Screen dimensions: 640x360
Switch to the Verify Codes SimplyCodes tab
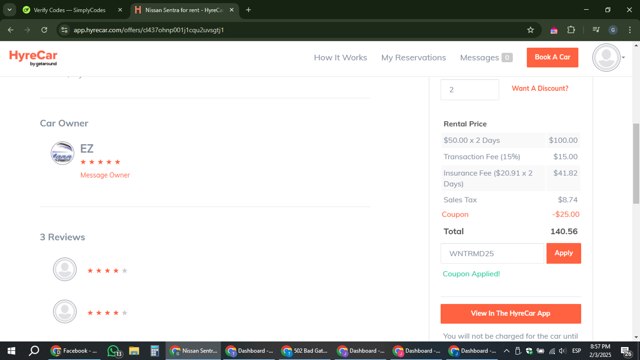[72, 10]
